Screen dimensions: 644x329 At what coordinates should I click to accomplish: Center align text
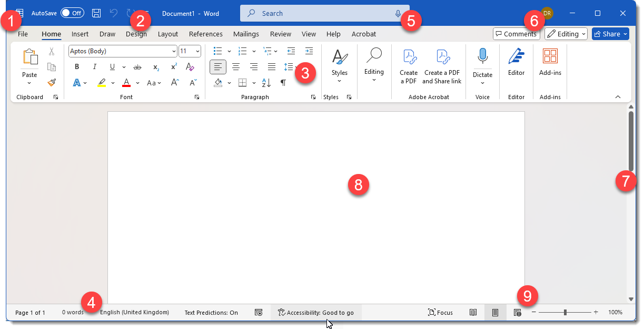pos(236,67)
